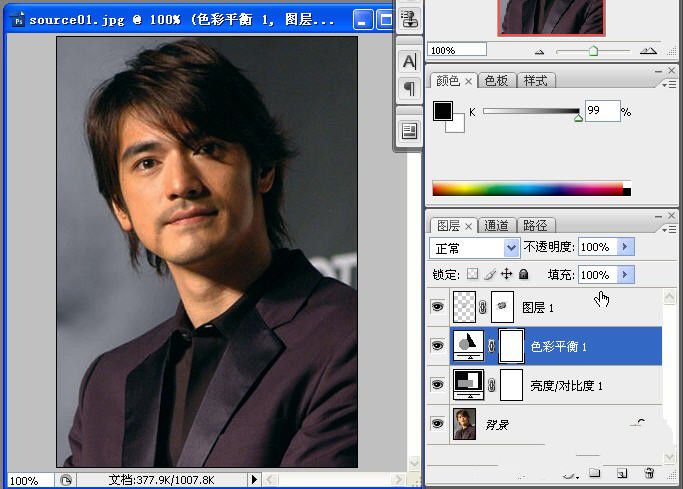Click the mask link chain on 亮度/对比度 1
683x489 pixels.
point(491,385)
